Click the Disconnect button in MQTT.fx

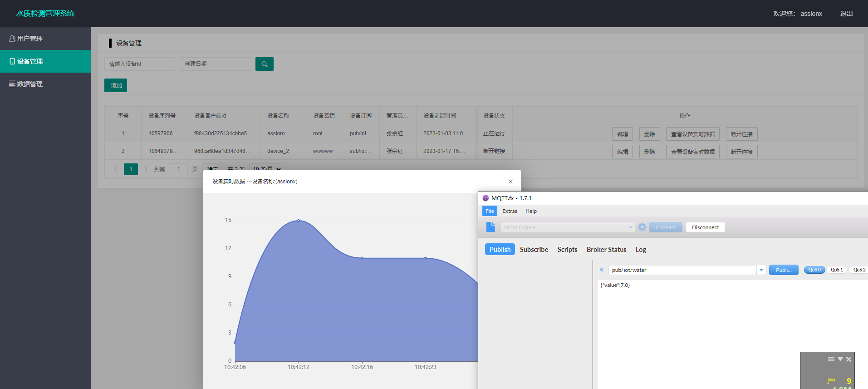tap(706, 227)
